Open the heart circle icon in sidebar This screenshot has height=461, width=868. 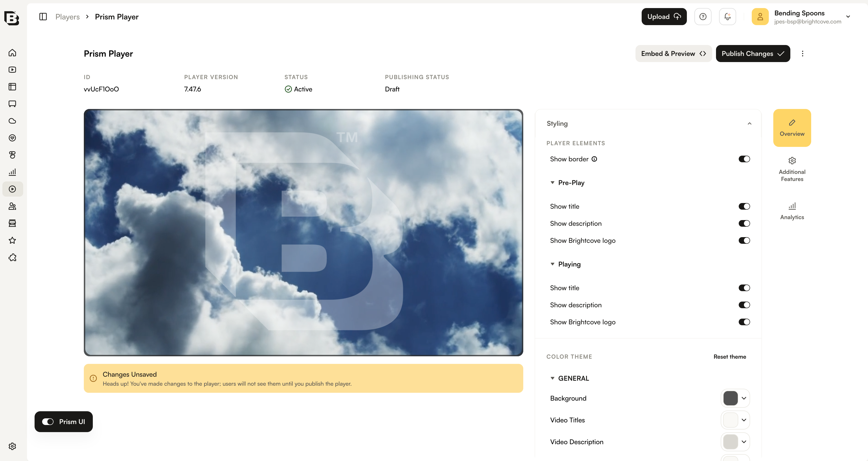coord(13,138)
